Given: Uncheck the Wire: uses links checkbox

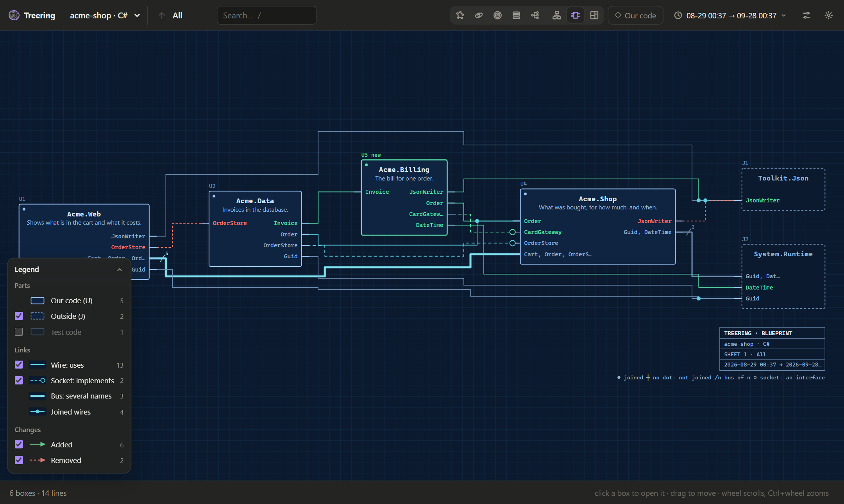Looking at the screenshot, I should (19, 365).
